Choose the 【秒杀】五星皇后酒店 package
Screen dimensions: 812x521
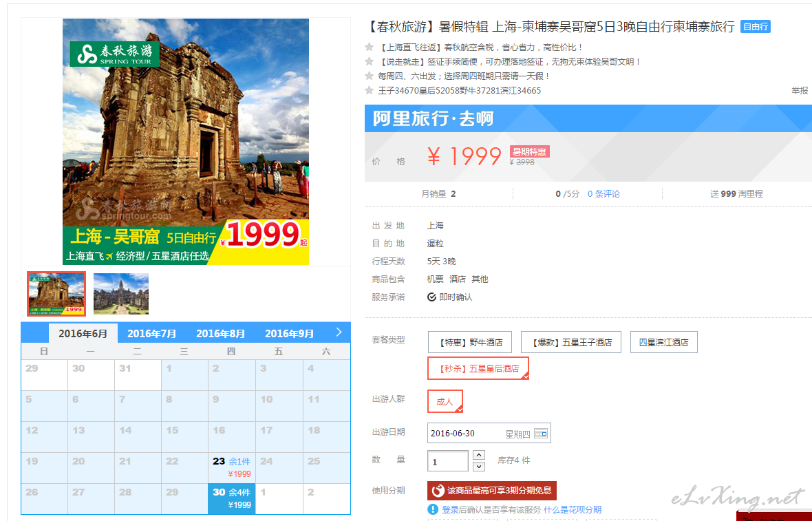pos(478,368)
